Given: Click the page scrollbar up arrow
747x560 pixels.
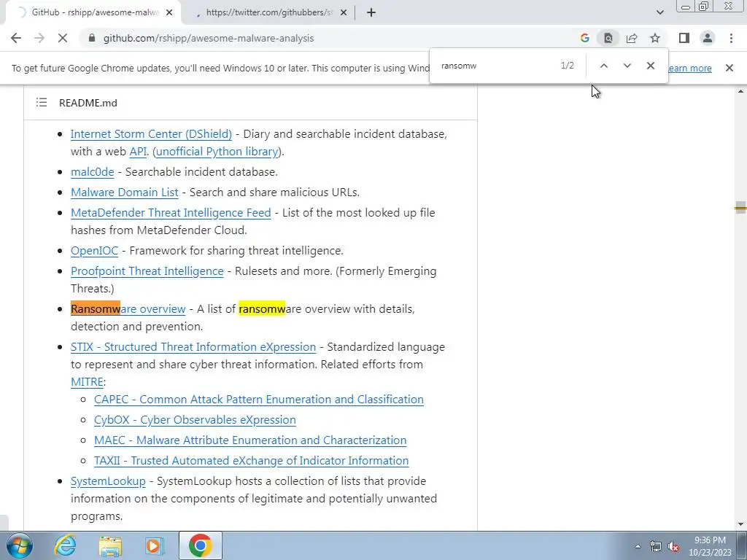Looking at the screenshot, I should 740,91.
